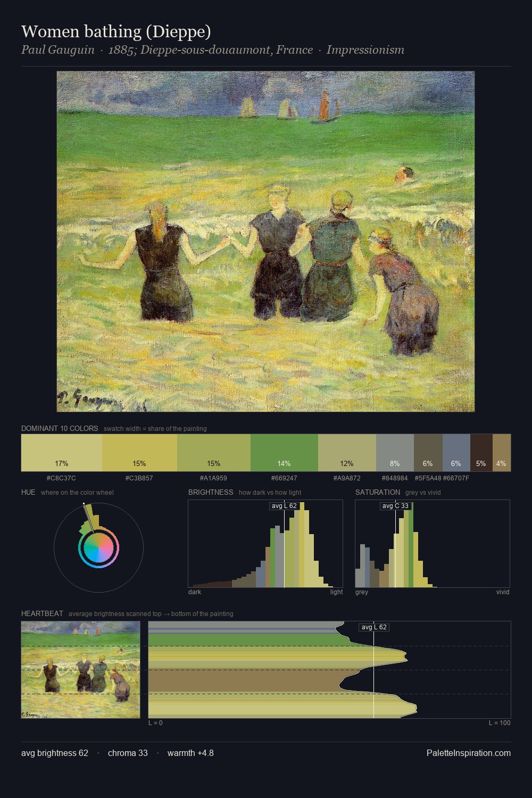Click the hex label #A1A959
Viewport: 532px width, 798px height.
pos(213,478)
